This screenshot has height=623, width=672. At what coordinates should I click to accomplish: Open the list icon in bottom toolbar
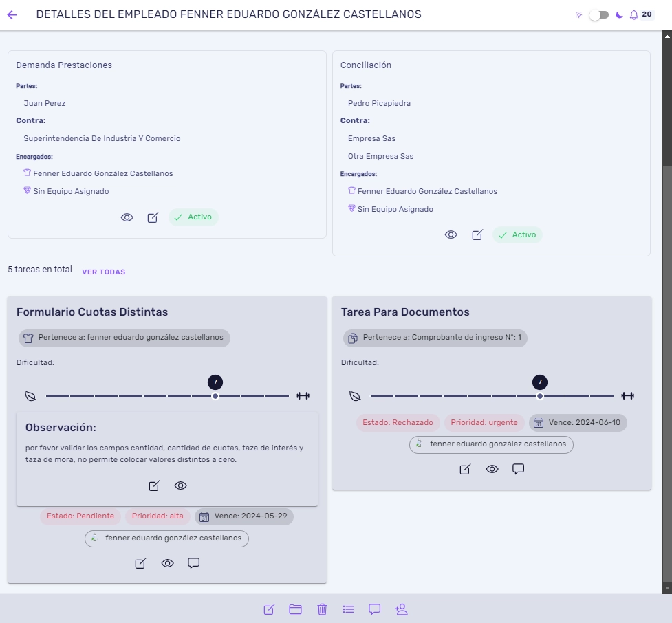(x=349, y=609)
